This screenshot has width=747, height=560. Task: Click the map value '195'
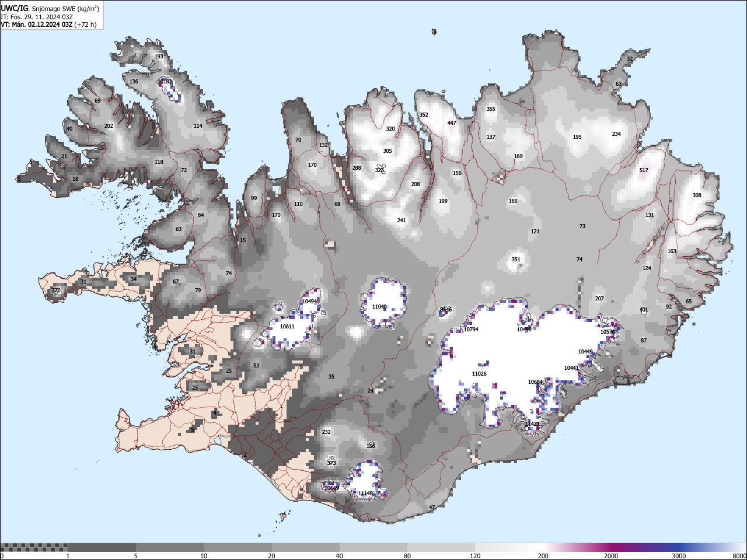tap(577, 137)
